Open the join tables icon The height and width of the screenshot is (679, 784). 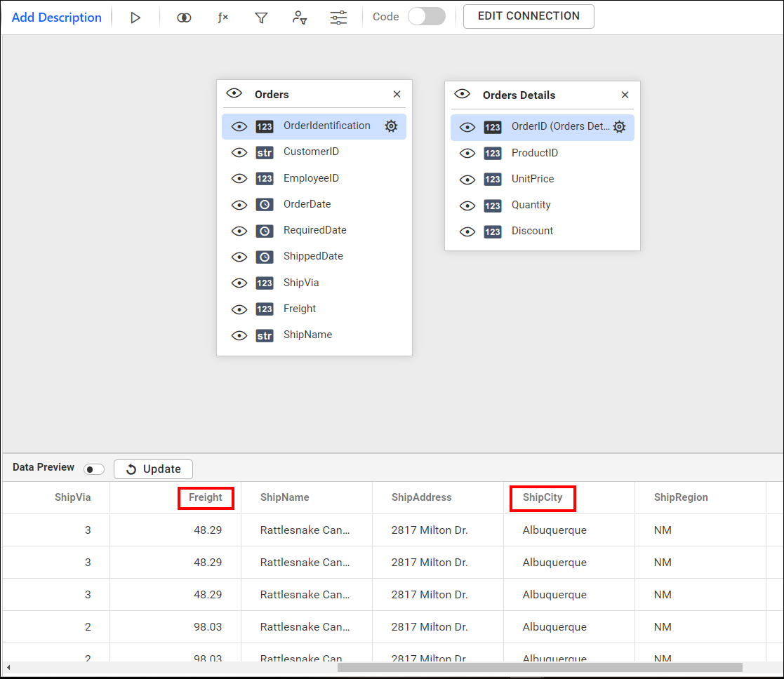(184, 18)
